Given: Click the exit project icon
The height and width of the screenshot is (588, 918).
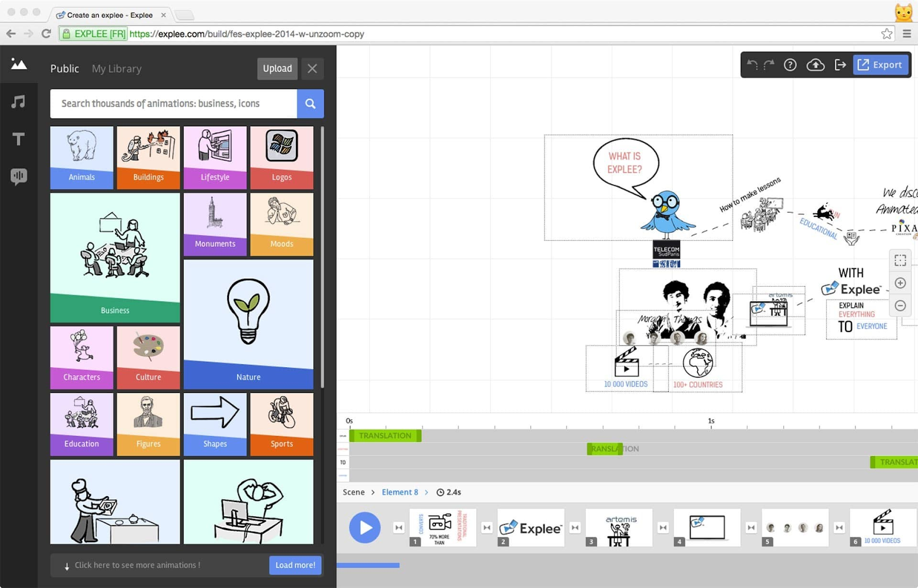Looking at the screenshot, I should tap(841, 65).
